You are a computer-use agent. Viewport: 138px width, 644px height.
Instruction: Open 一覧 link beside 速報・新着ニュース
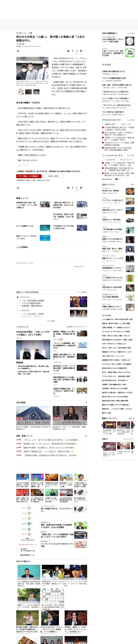[86, 436]
